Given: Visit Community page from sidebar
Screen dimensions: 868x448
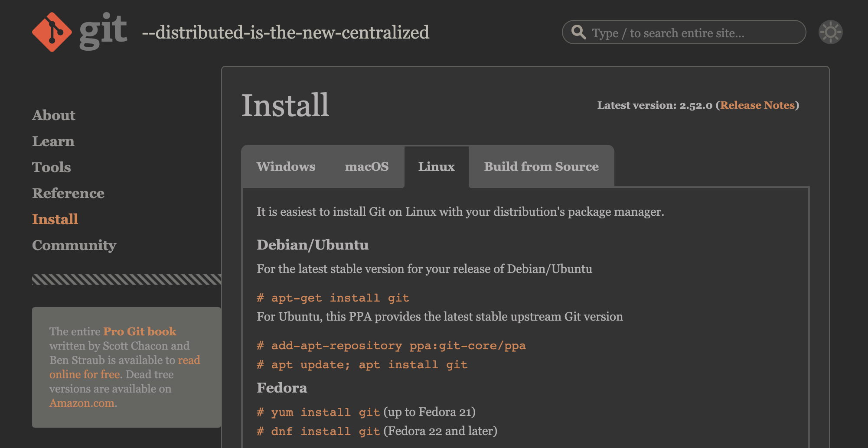Looking at the screenshot, I should tap(74, 245).
